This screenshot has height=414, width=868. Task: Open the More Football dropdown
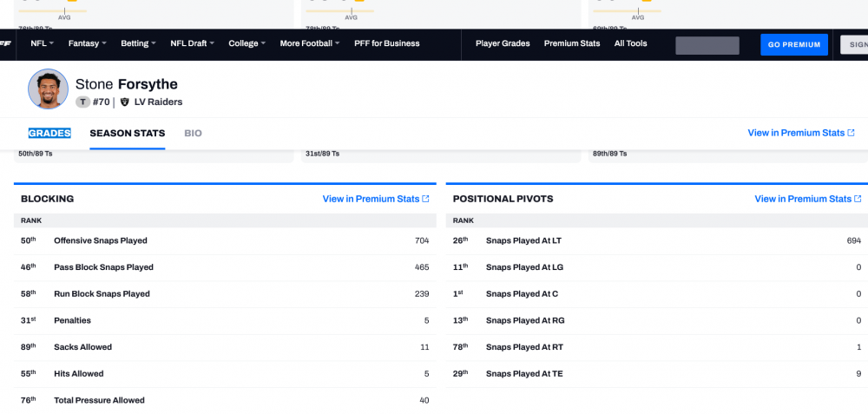coord(309,43)
